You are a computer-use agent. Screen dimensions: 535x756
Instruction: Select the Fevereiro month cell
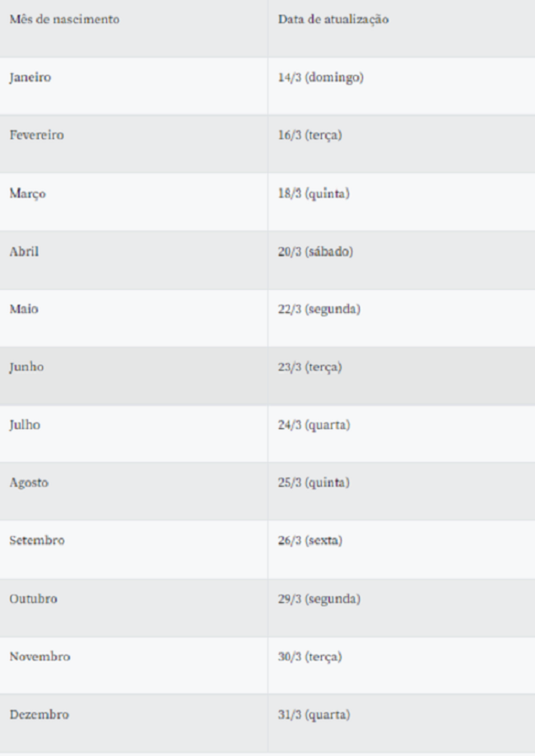tap(133, 144)
